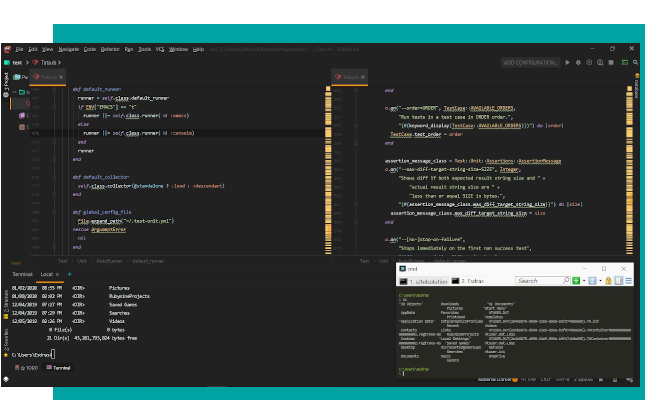Switch to first cmd console tab
Viewport: 645px width, 400px height.
point(424,281)
